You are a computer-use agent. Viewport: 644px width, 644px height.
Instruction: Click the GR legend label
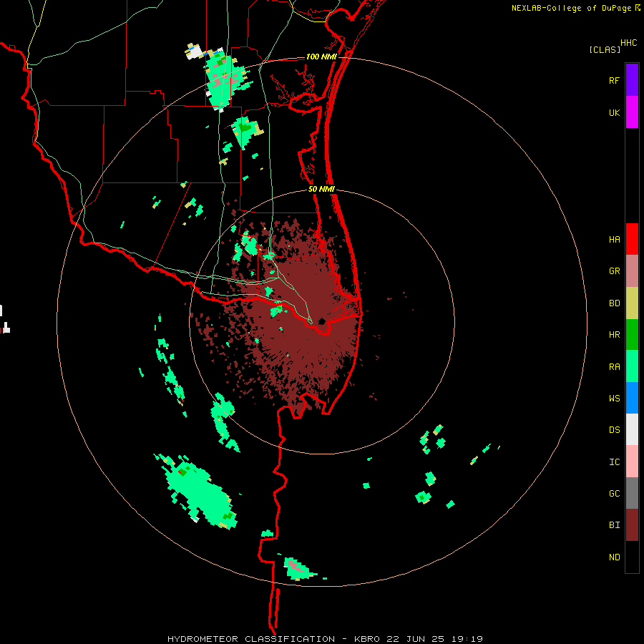(614, 271)
